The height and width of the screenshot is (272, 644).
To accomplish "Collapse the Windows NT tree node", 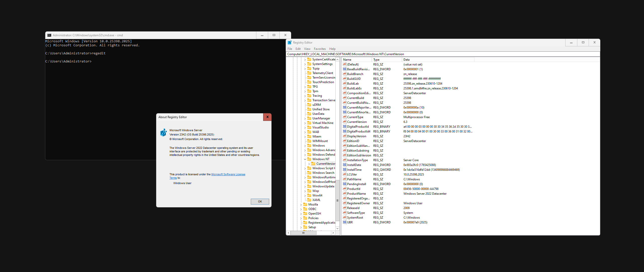I will point(305,159).
